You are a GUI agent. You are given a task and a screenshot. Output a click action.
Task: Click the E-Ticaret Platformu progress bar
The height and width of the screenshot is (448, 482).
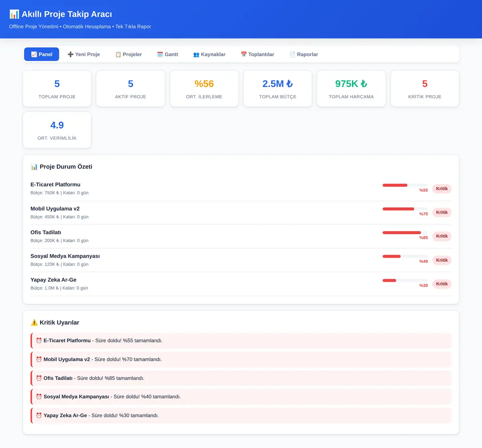[405, 185]
